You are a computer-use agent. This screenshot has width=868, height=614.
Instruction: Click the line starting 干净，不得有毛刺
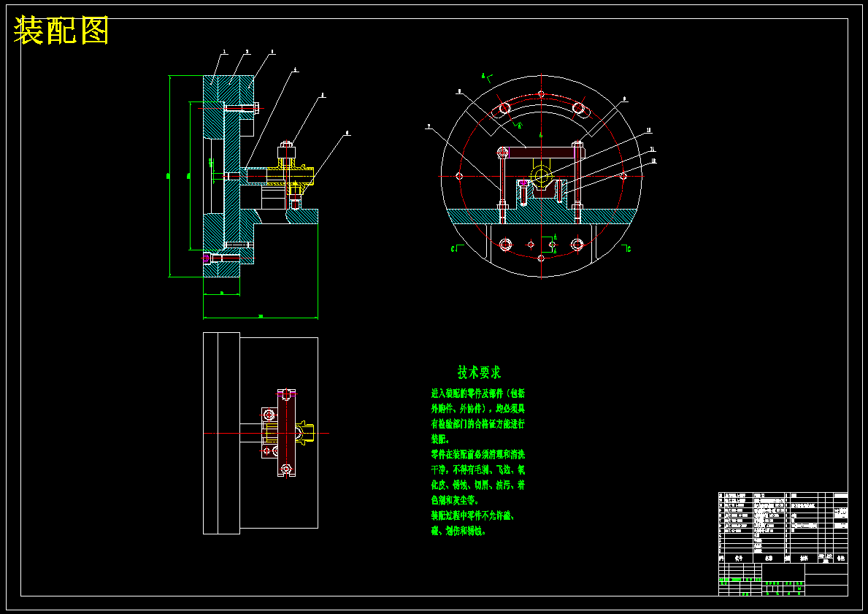pyautogui.click(x=478, y=470)
